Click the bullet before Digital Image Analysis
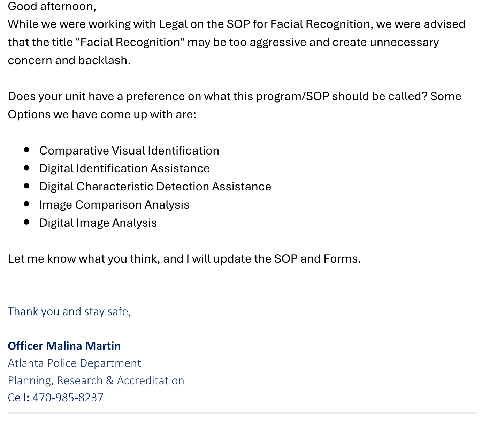 pyautogui.click(x=26, y=222)
